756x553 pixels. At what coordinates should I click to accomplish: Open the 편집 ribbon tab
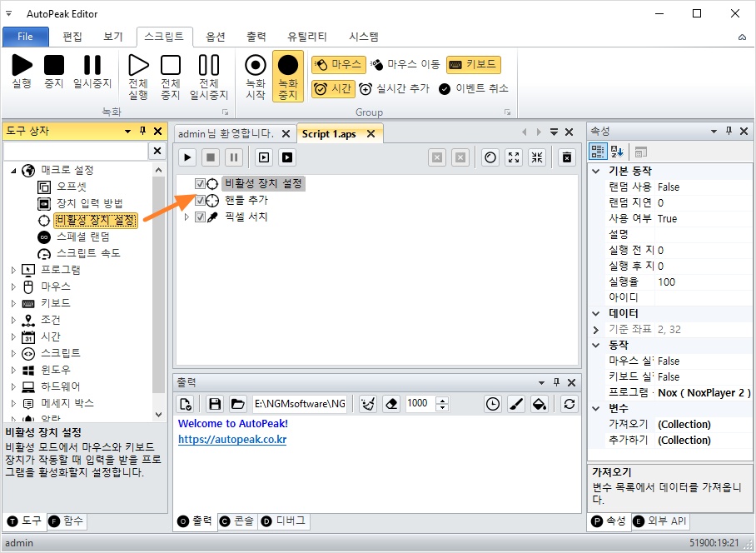pos(72,37)
